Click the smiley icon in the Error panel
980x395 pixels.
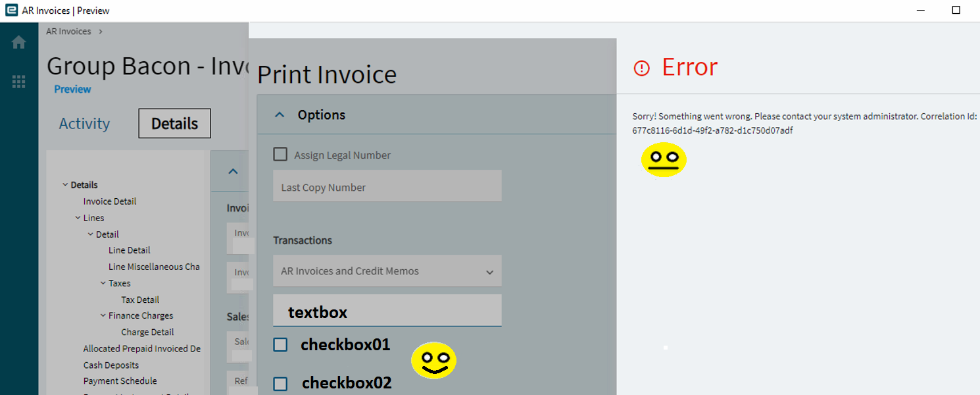click(664, 159)
